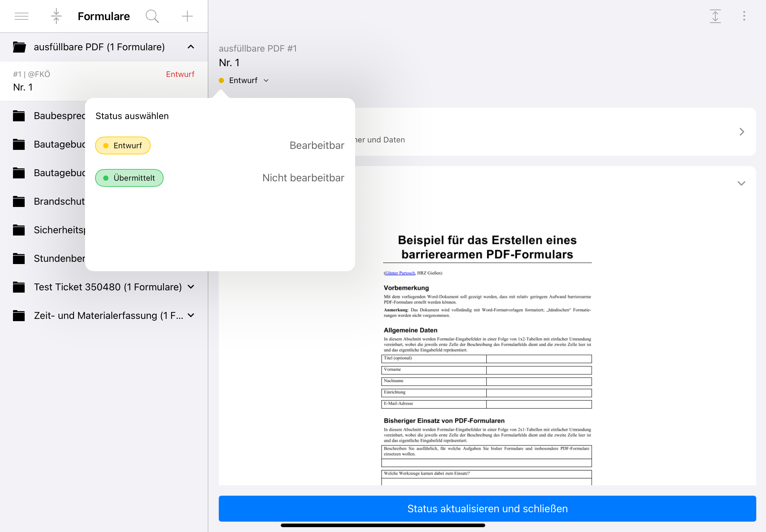Expand the Zeit- und Materialerfassung folder
This screenshot has height=532, width=766.
[x=191, y=315]
